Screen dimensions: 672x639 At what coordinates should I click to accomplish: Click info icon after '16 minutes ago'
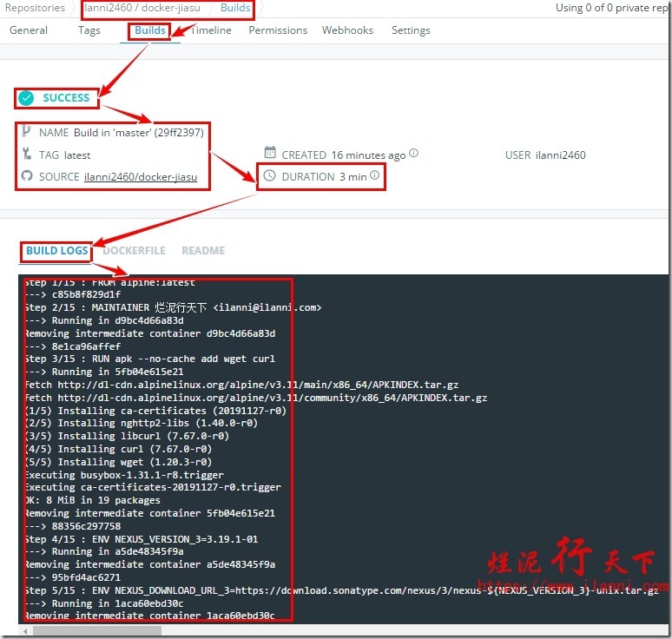click(414, 154)
